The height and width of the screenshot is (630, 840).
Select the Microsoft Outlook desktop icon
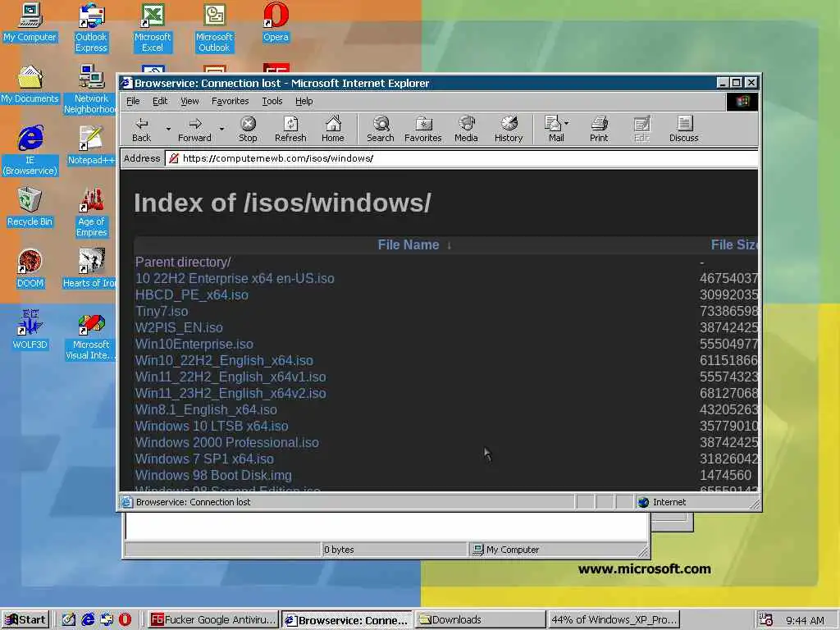coord(214,28)
